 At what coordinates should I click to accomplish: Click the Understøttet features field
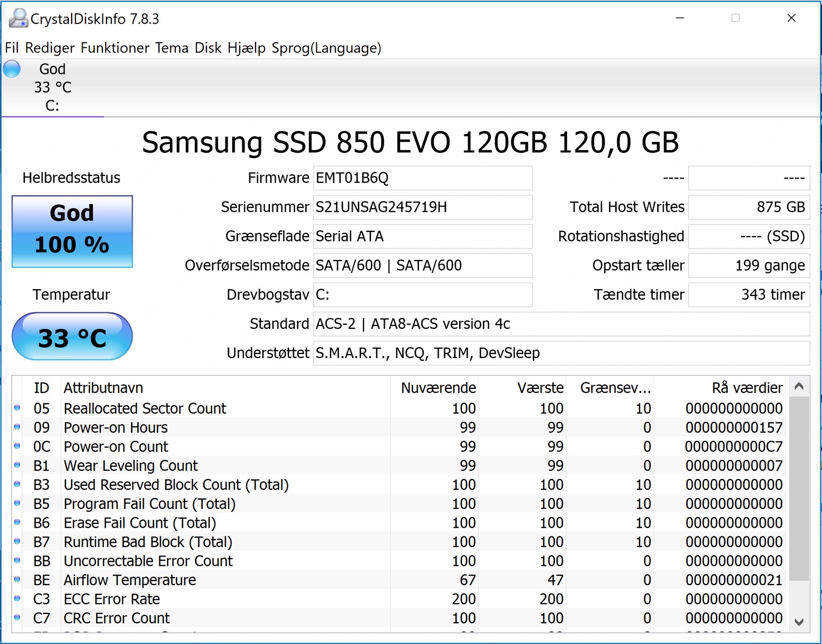[x=562, y=353]
